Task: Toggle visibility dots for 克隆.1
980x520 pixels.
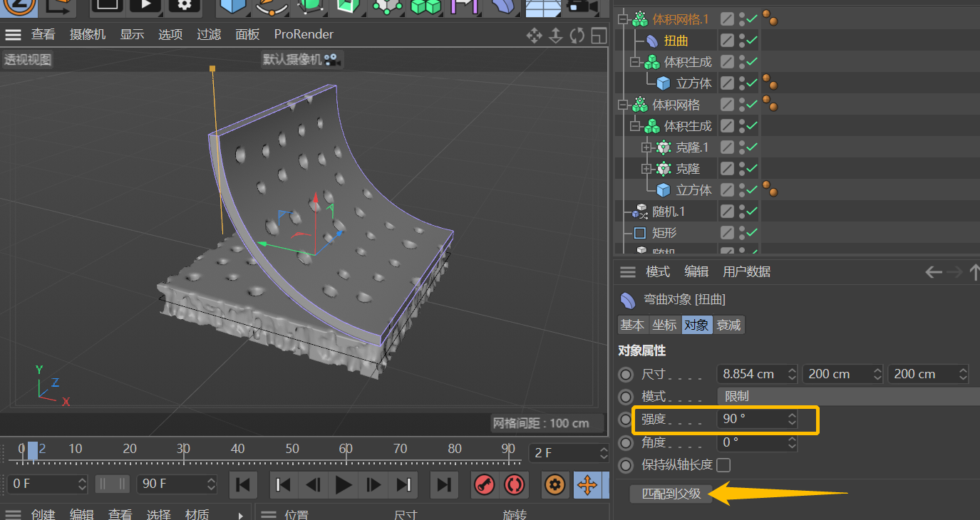Action: [742, 147]
